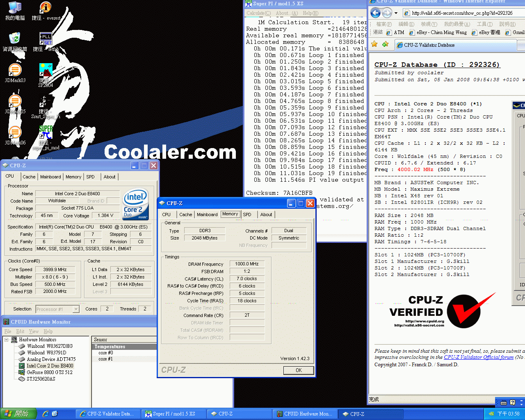Switch to CPU tab in front CPU-Z
Image resolution: width=525 pixels, height=420 pixels.
(167, 215)
